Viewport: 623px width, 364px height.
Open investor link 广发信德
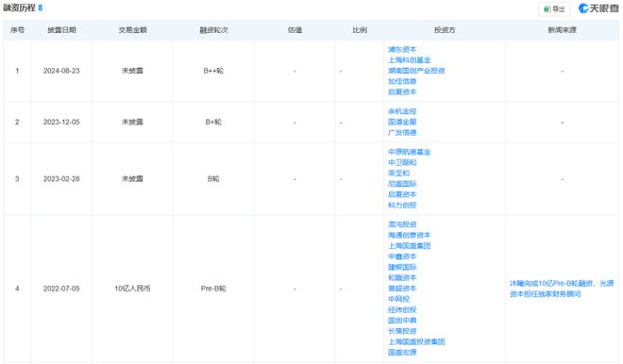click(x=402, y=133)
